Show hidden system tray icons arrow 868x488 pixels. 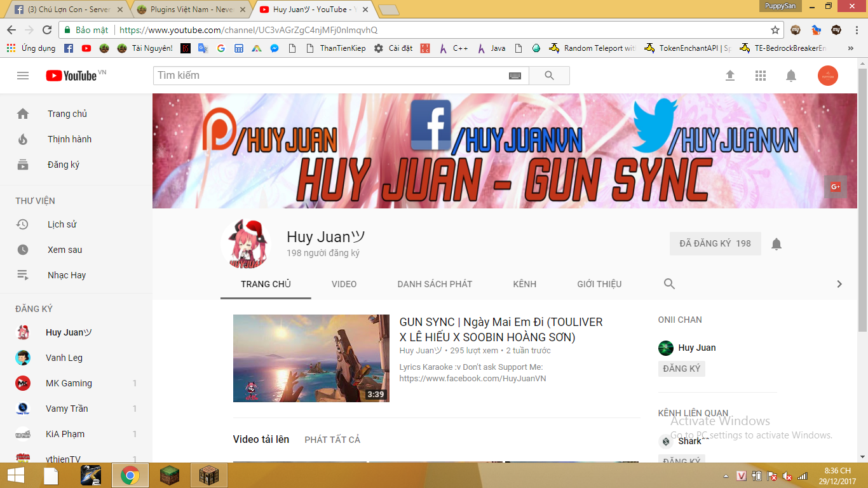(x=726, y=476)
